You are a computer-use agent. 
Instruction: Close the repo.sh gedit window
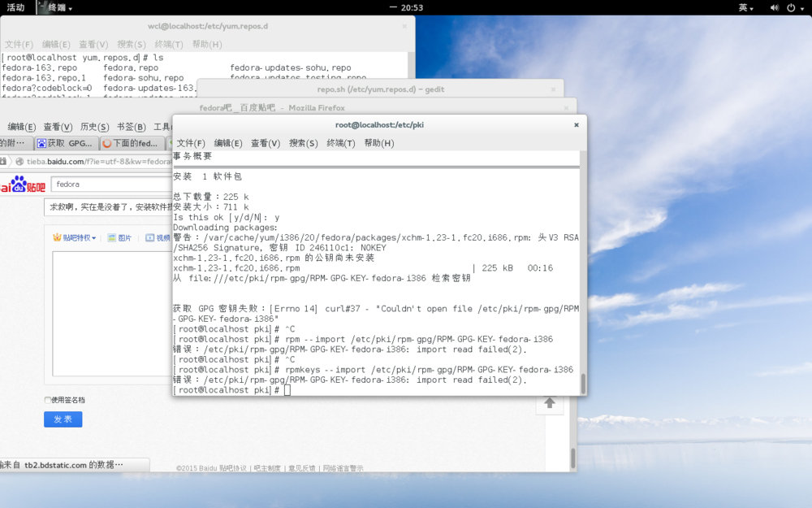click(553, 89)
